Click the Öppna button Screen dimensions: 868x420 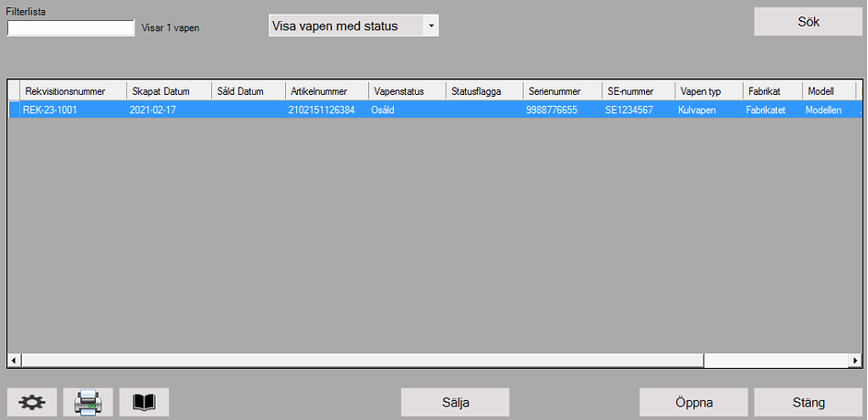pos(693,402)
